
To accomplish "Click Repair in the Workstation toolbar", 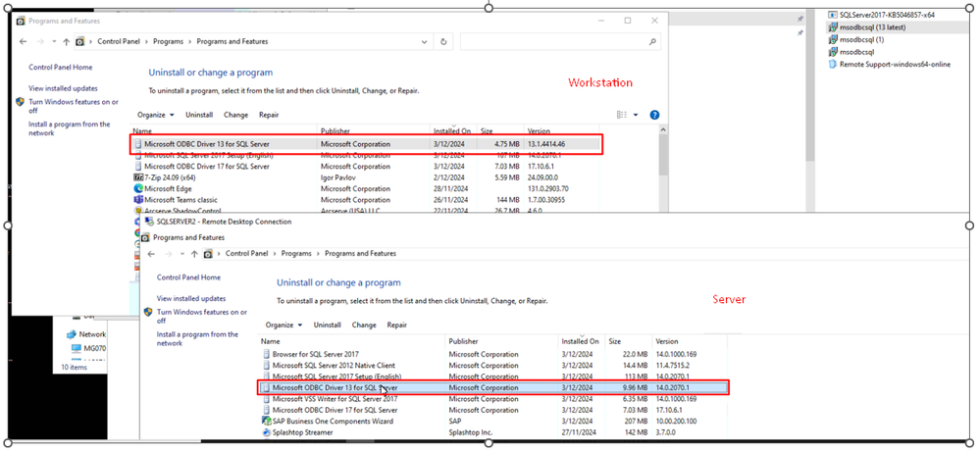I will point(269,115).
